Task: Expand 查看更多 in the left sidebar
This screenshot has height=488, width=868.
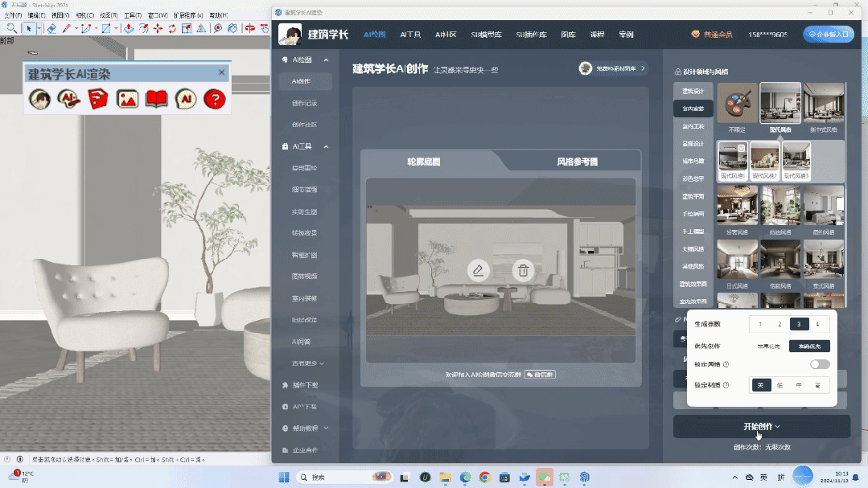Action: (306, 363)
